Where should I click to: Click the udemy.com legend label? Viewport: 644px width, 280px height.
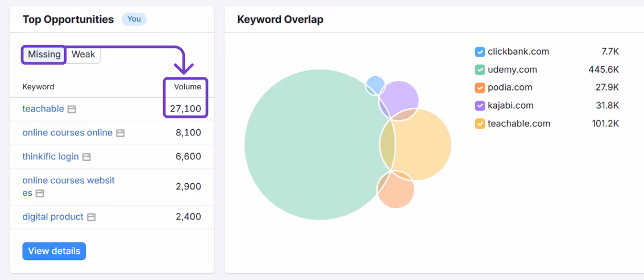[513, 70]
